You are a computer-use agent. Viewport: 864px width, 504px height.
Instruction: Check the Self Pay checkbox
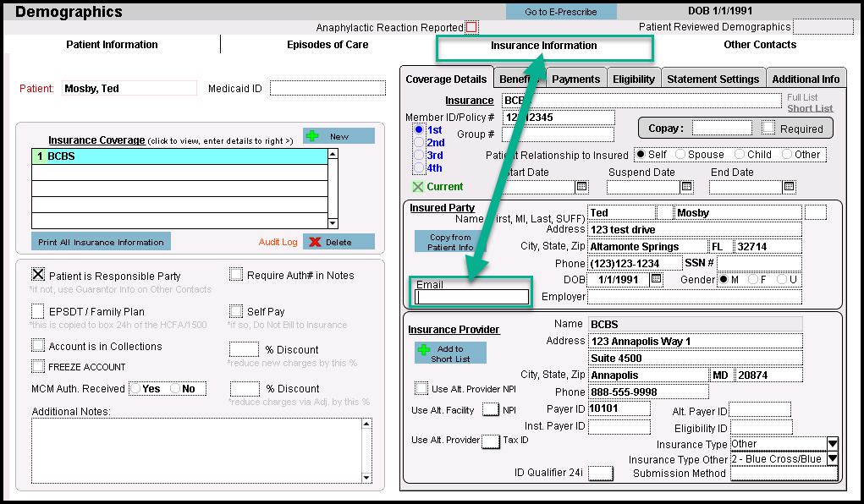(236, 312)
